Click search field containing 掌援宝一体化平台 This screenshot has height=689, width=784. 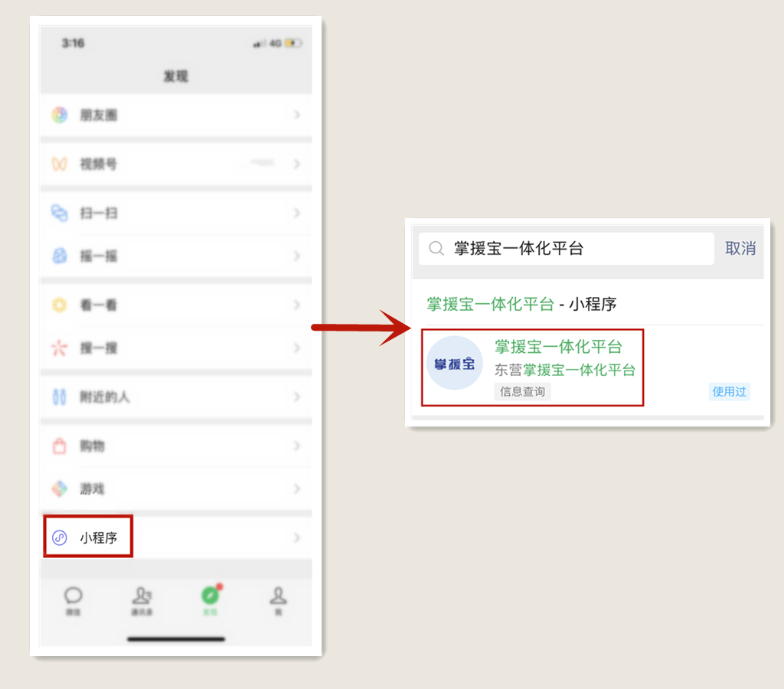[566, 249]
